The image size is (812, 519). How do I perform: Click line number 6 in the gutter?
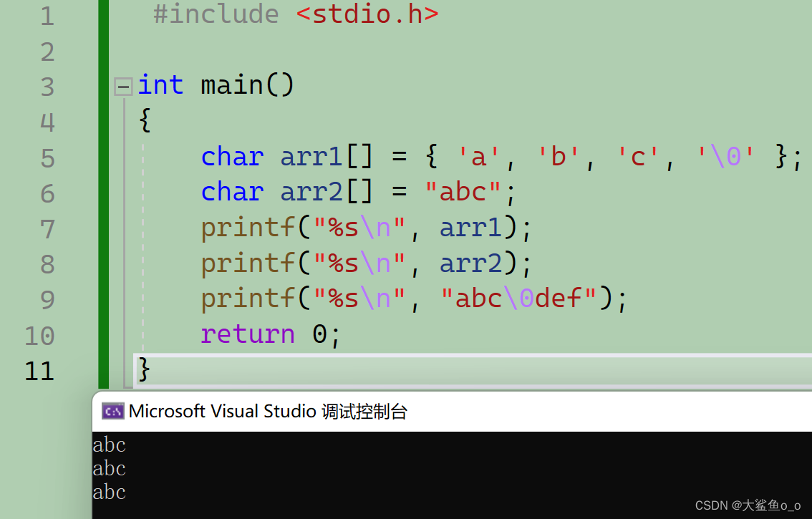47,194
